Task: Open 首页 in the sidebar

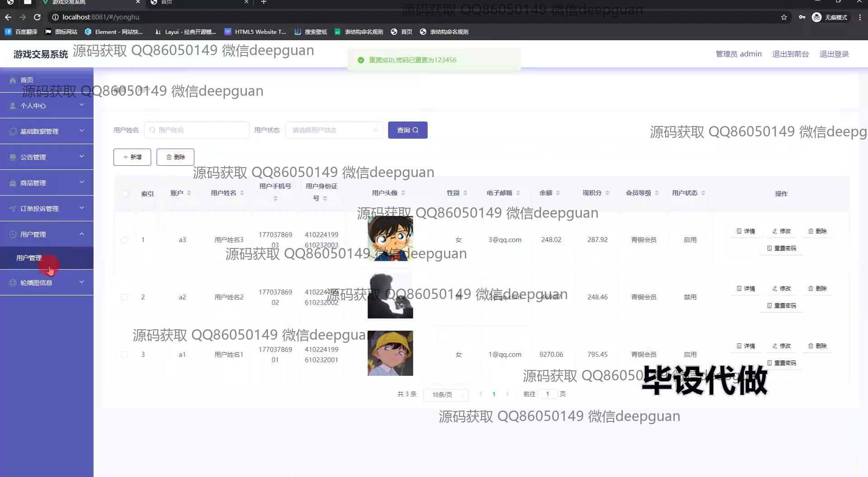Action: coord(26,80)
